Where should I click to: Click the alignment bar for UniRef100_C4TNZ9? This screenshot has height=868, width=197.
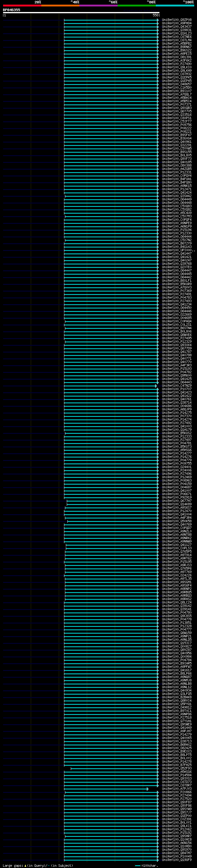pyautogui.click(x=110, y=386)
